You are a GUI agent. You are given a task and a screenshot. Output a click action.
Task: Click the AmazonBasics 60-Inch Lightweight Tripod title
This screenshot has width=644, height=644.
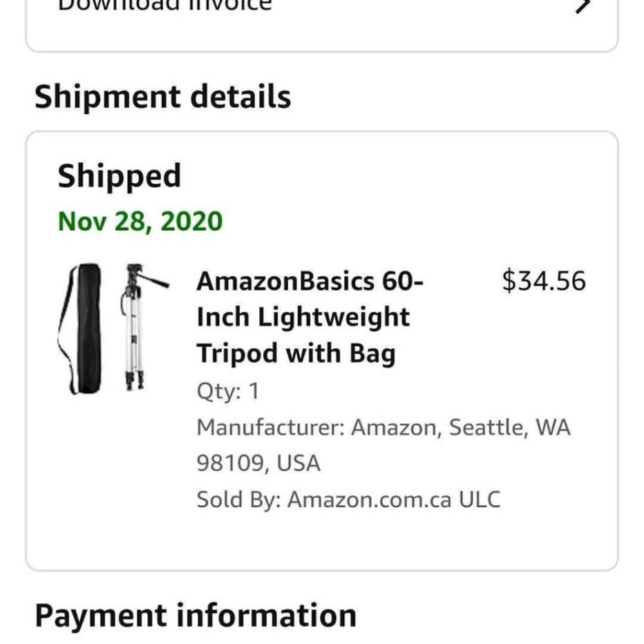click(310, 317)
